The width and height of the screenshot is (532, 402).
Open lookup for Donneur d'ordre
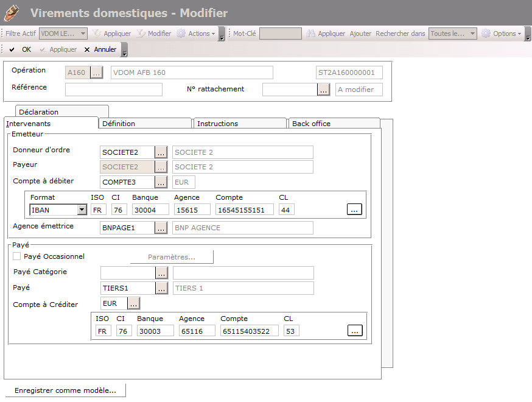click(x=161, y=152)
